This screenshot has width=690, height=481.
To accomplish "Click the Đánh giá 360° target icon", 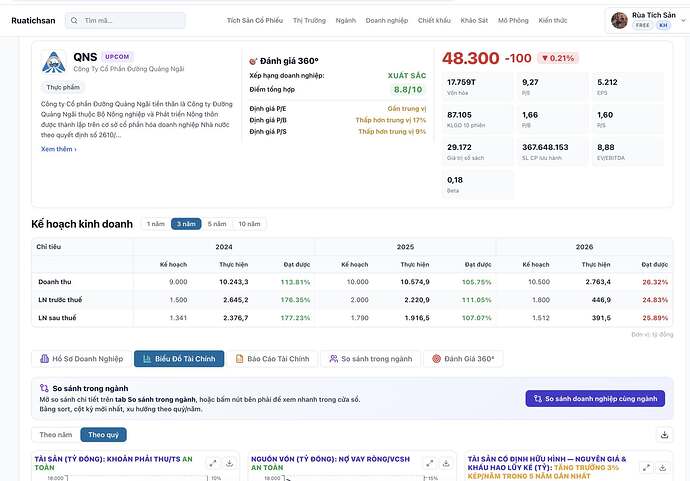I will pos(253,61).
